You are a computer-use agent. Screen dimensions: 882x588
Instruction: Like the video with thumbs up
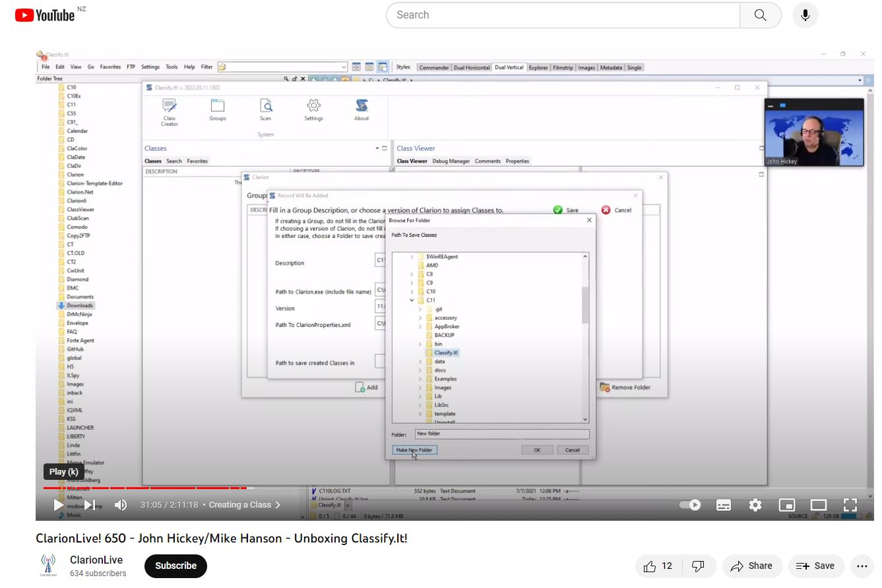click(658, 566)
